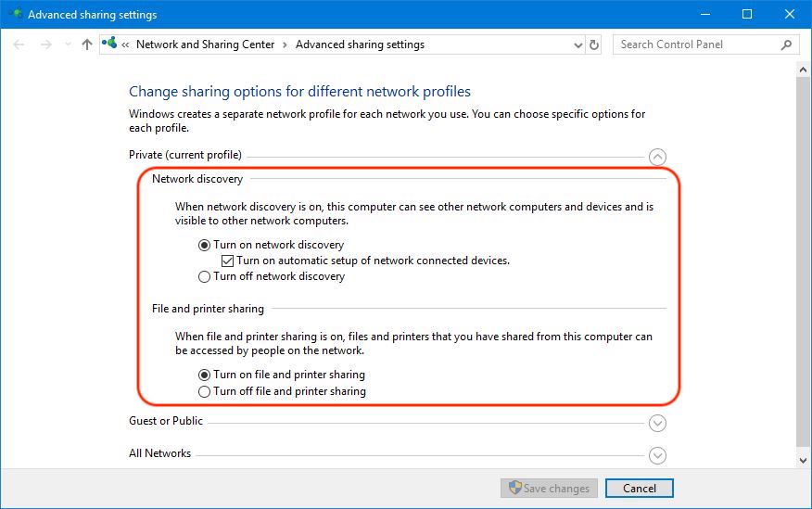
Task: Refresh the Advanced sharing settings page
Action: [x=594, y=45]
